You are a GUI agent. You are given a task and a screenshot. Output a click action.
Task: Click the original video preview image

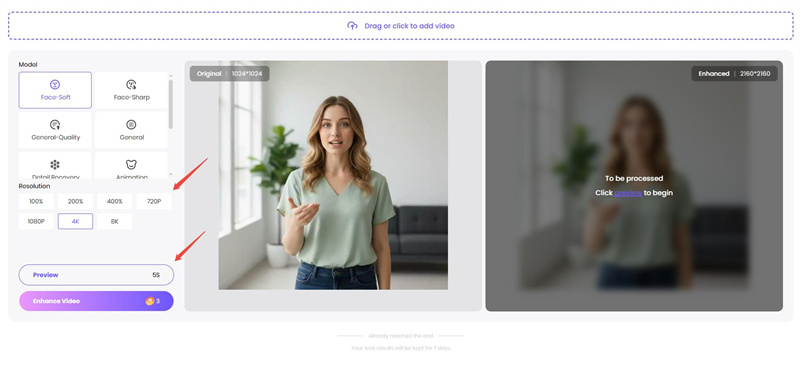(333, 175)
